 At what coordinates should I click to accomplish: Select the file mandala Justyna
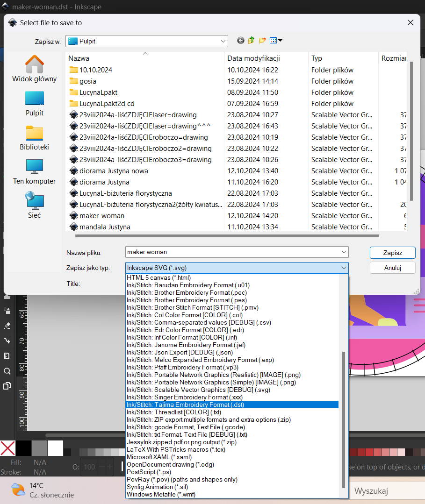(105, 227)
